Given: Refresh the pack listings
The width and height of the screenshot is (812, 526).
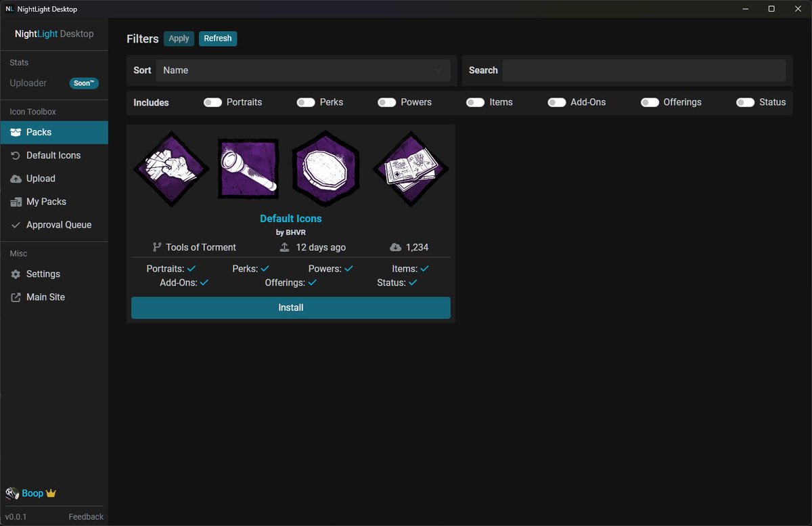Looking at the screenshot, I should click(x=218, y=39).
